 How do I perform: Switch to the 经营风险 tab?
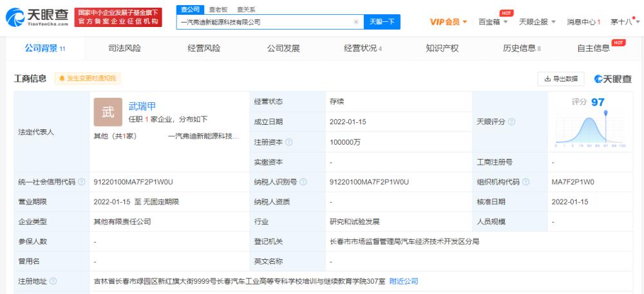(204, 48)
